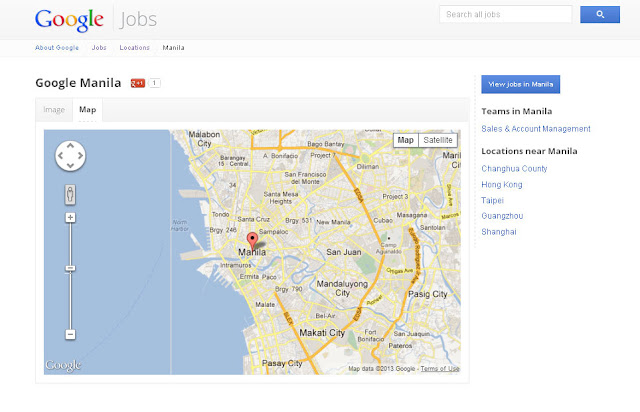This screenshot has height=412, width=640.
Task: Click the +1 count bubble showing 1
Action: [x=154, y=83]
